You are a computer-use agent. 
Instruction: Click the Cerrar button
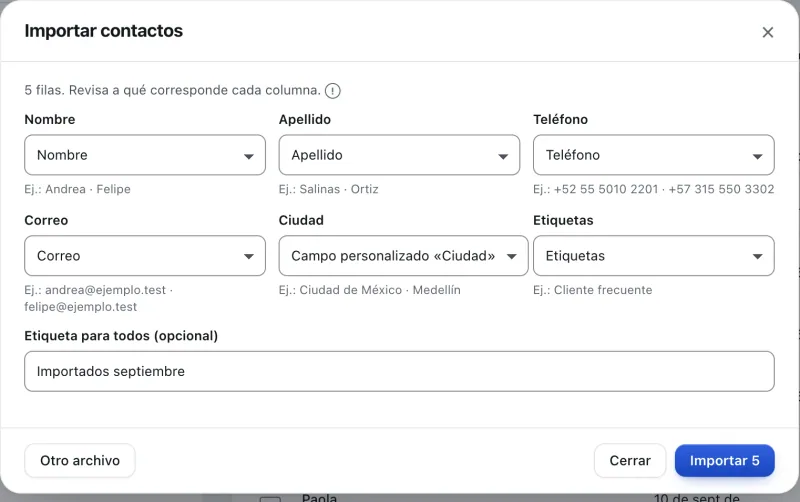pyautogui.click(x=630, y=461)
